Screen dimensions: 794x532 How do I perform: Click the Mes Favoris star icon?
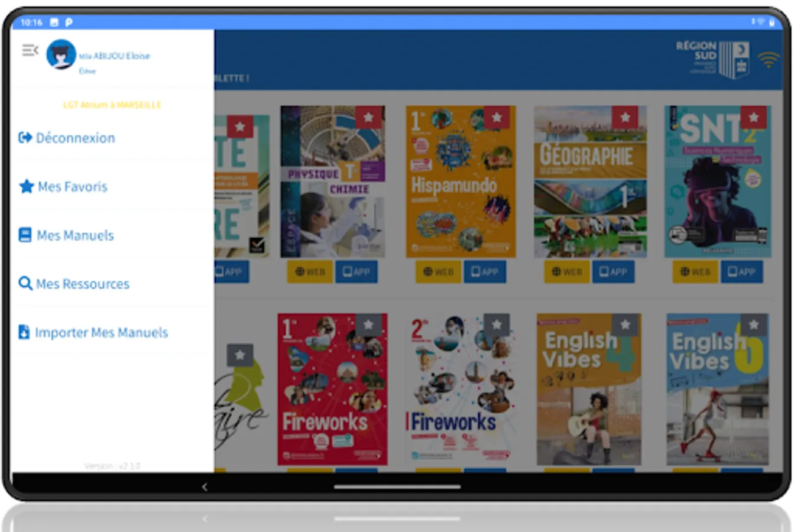[27, 186]
